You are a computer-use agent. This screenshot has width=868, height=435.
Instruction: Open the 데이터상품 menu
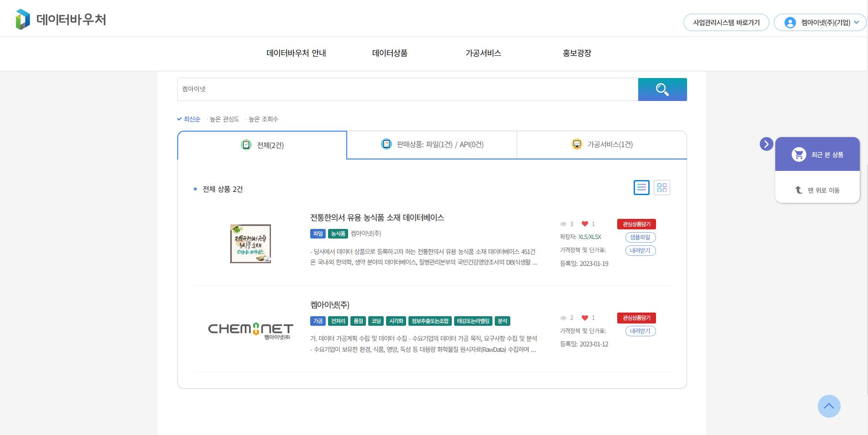[x=390, y=53]
